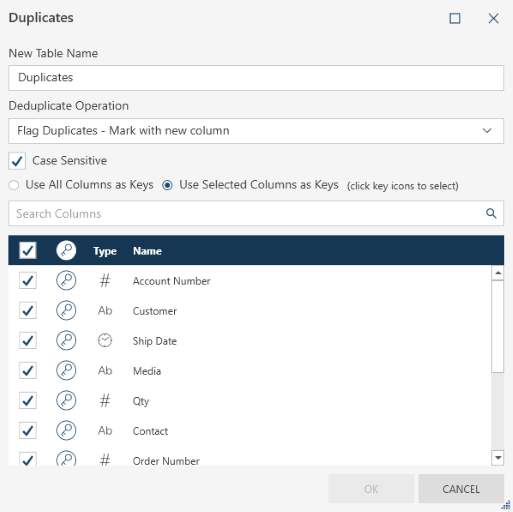Click the Search Columns field
513x512 pixels.
click(x=256, y=213)
